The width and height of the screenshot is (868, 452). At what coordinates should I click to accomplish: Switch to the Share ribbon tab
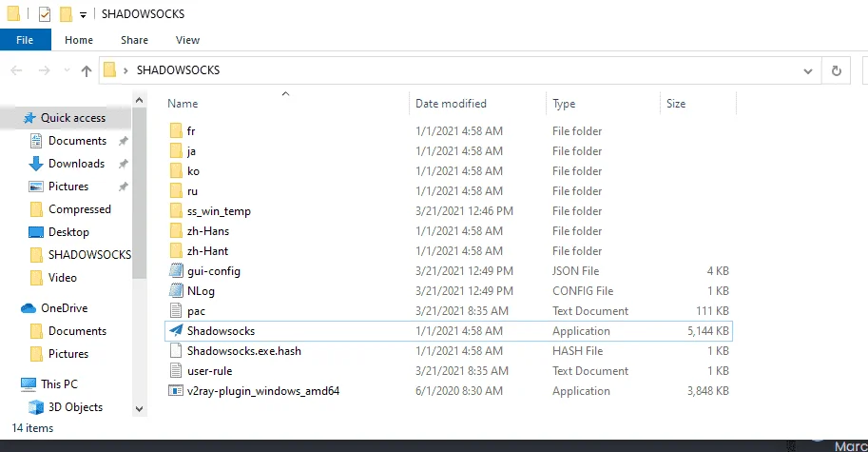134,40
